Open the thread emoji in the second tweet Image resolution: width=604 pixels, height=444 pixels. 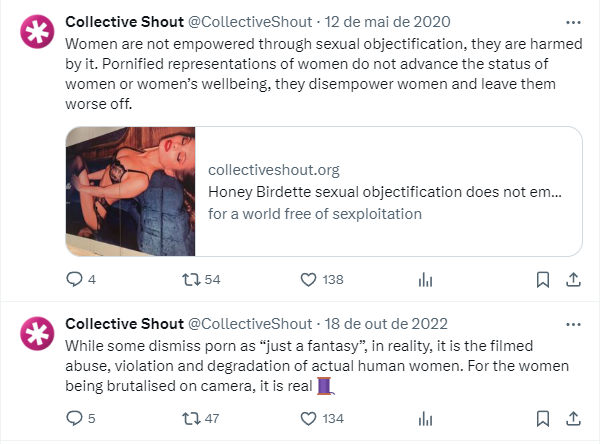(325, 386)
